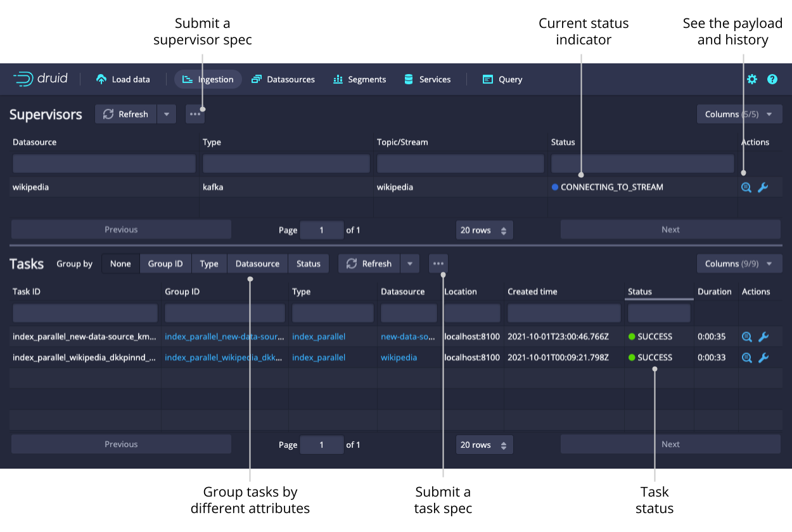Viewport: 792px width, 532px height.
Task: Click the Tasks Refresh button
Action: (370, 263)
